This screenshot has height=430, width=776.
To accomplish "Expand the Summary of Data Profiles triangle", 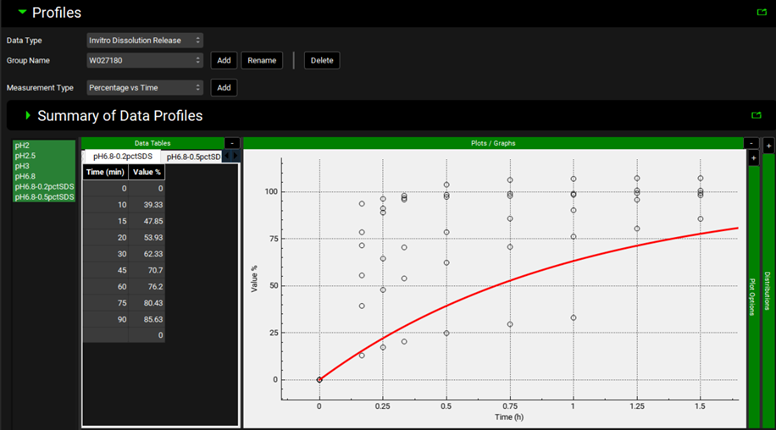I will click(26, 116).
